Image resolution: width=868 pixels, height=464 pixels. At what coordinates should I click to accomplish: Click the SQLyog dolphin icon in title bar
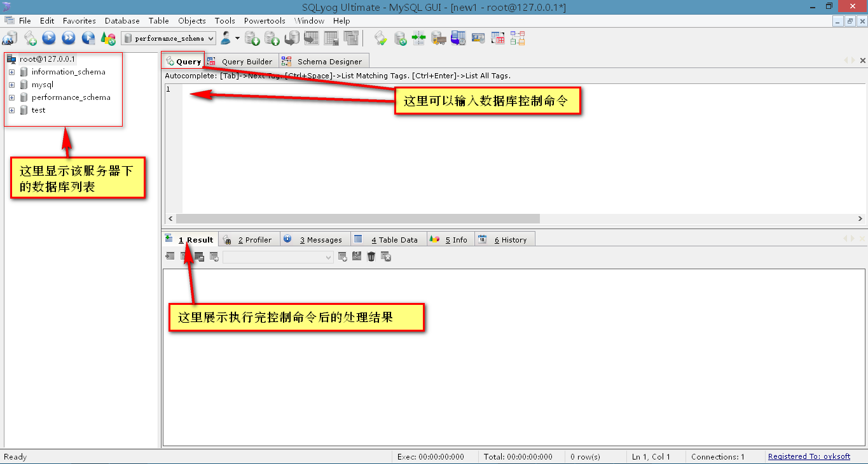point(7,6)
